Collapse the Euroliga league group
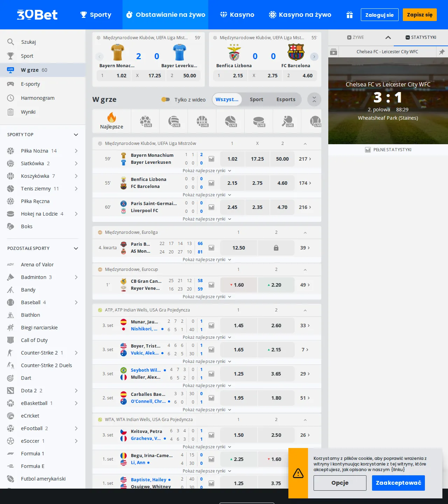This screenshot has width=448, height=504. [x=305, y=232]
